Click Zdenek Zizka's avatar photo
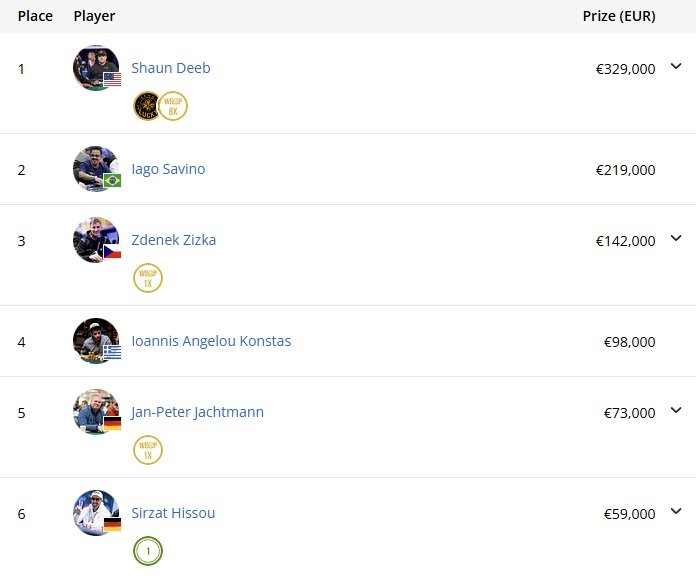Viewport: 696px width, 576px height. [x=94, y=238]
